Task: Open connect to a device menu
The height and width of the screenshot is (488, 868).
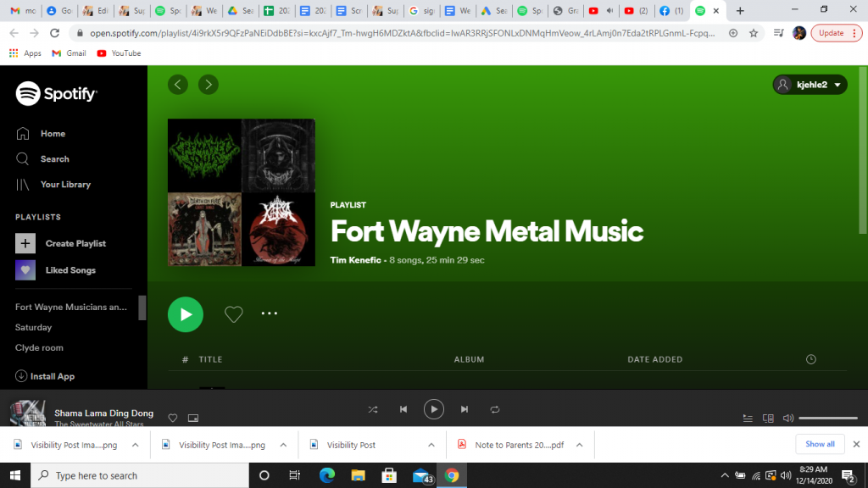Action: 768,419
